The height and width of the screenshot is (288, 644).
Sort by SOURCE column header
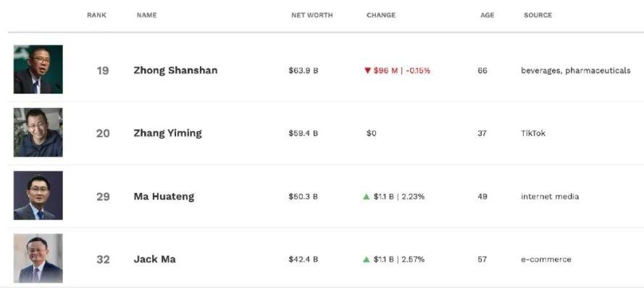538,15
